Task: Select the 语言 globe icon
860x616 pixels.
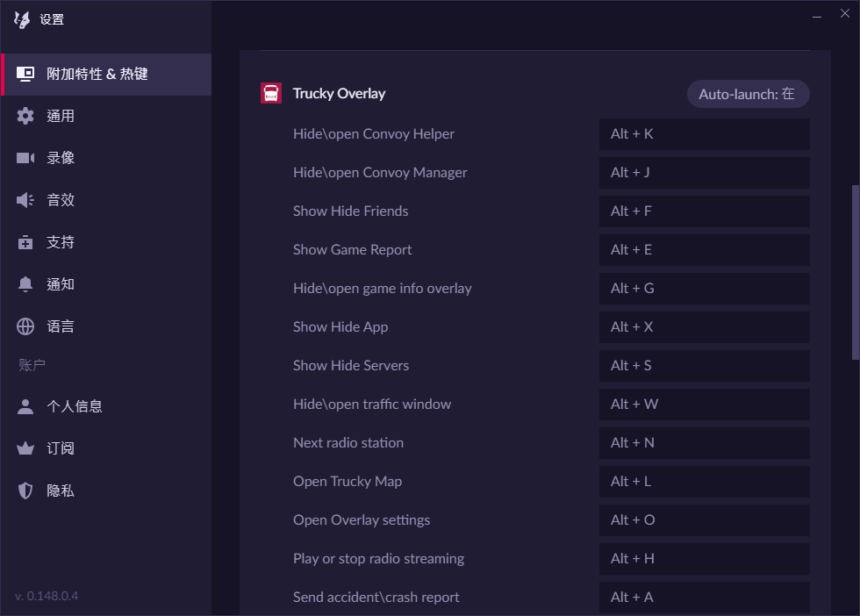Action: [25, 326]
